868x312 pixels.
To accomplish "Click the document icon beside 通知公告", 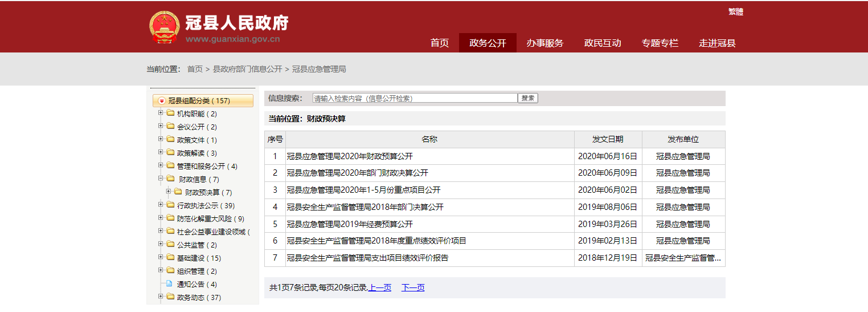I will pyautogui.click(x=169, y=284).
